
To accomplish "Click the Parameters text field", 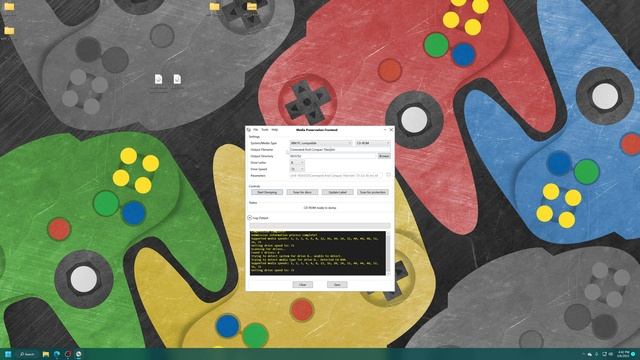I will point(337,176).
